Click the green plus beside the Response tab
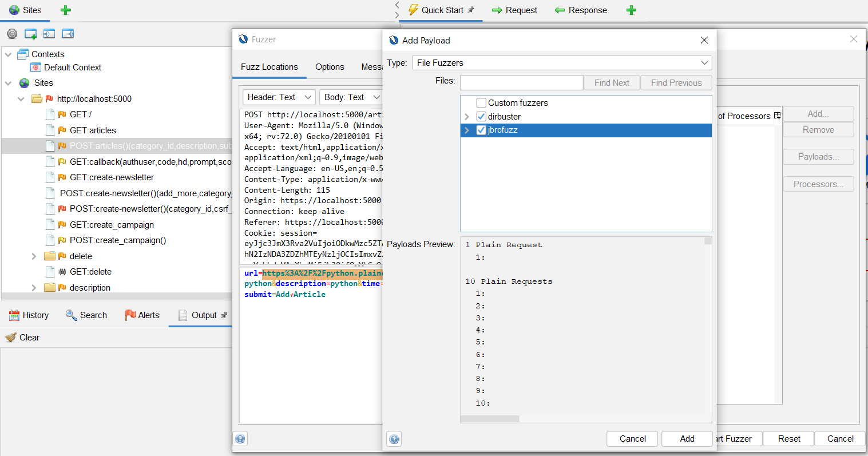The image size is (868, 456). tap(631, 10)
